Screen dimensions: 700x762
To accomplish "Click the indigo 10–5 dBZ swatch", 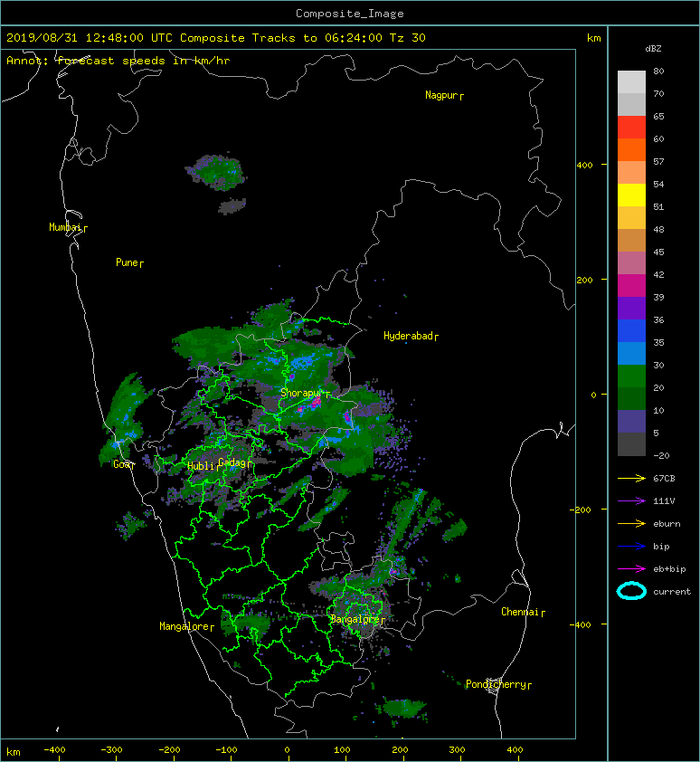I will [x=631, y=422].
